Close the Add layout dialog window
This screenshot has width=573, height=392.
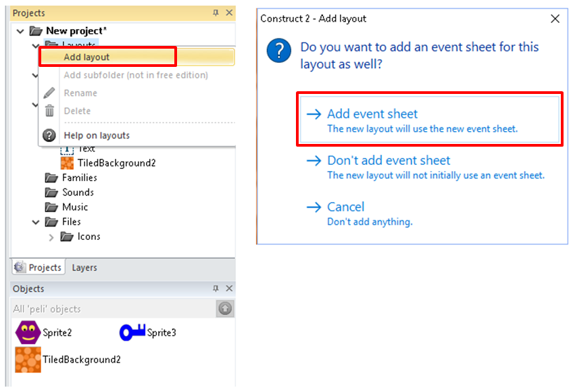click(x=555, y=19)
